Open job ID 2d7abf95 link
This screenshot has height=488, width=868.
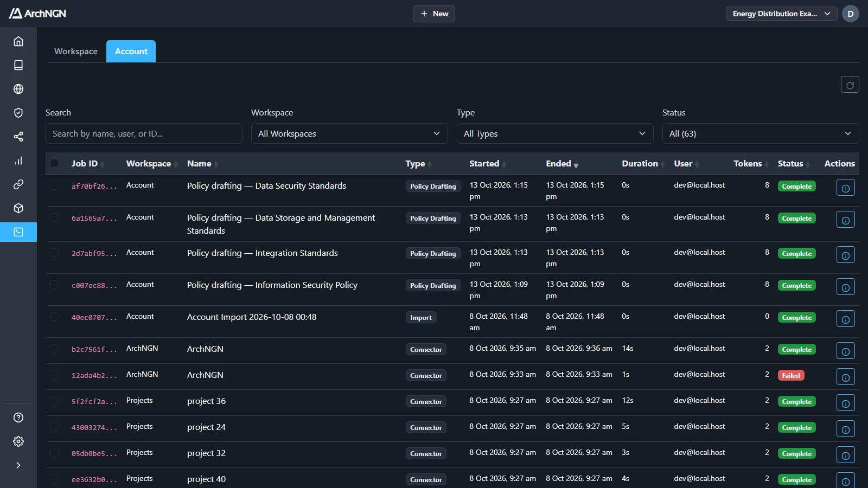click(94, 253)
